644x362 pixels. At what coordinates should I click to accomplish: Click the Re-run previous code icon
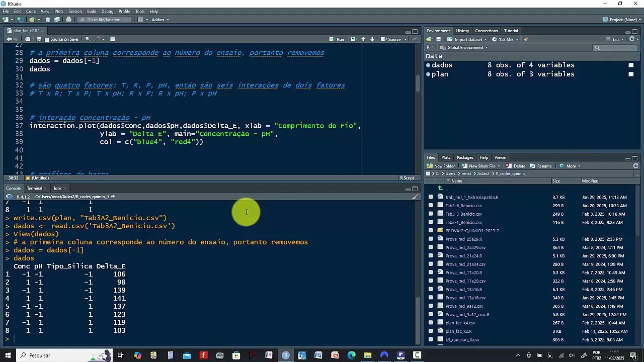353,39
